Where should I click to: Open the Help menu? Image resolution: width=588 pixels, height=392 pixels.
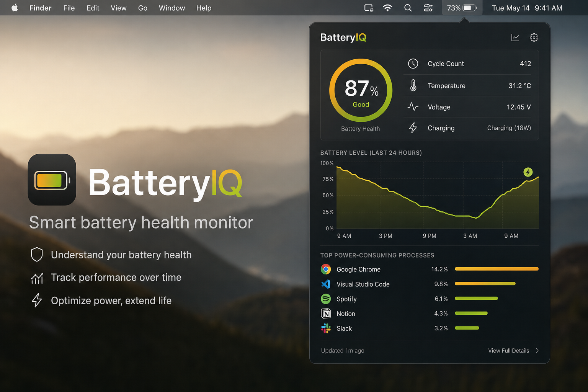coord(204,8)
